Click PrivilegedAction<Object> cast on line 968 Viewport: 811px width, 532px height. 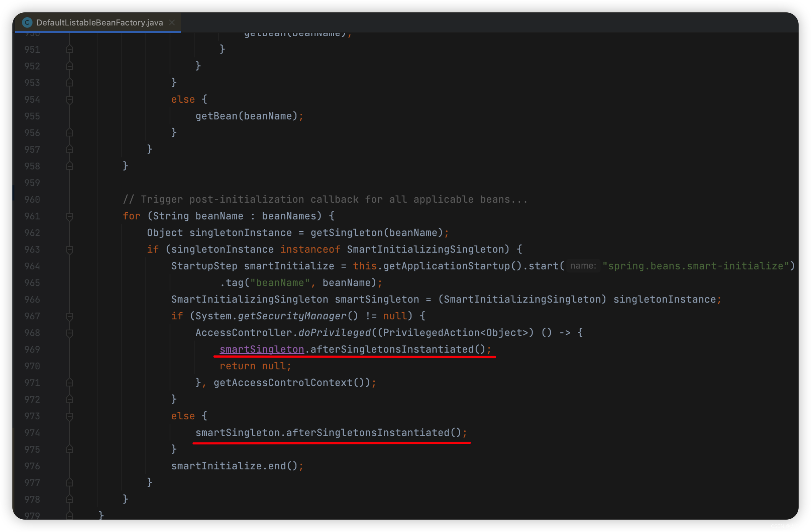coord(455,333)
